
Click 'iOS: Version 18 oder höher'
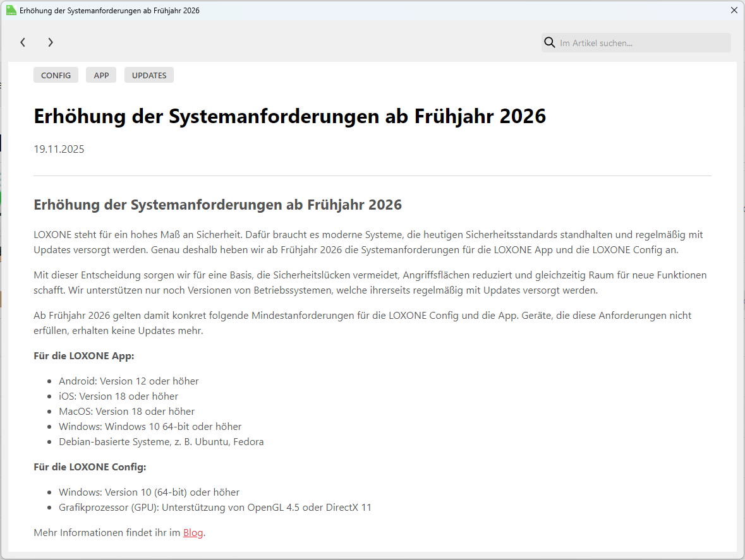118,396
